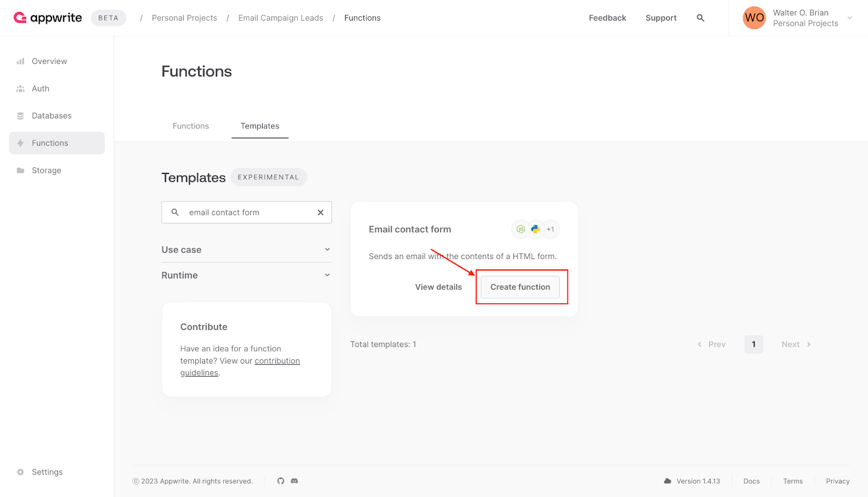Click the Settings gear icon
This screenshot has height=497, width=868.
point(21,472)
